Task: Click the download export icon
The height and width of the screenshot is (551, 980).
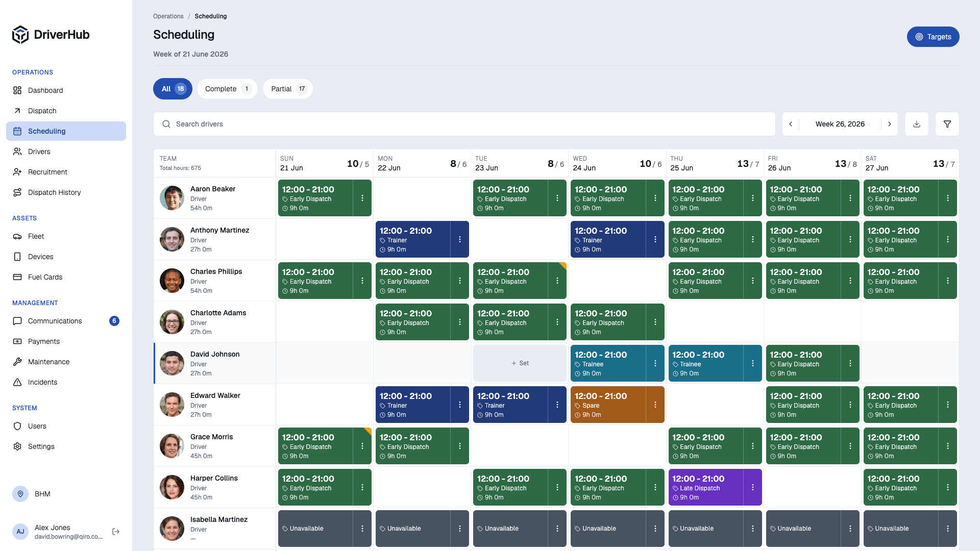Action: 916,124
